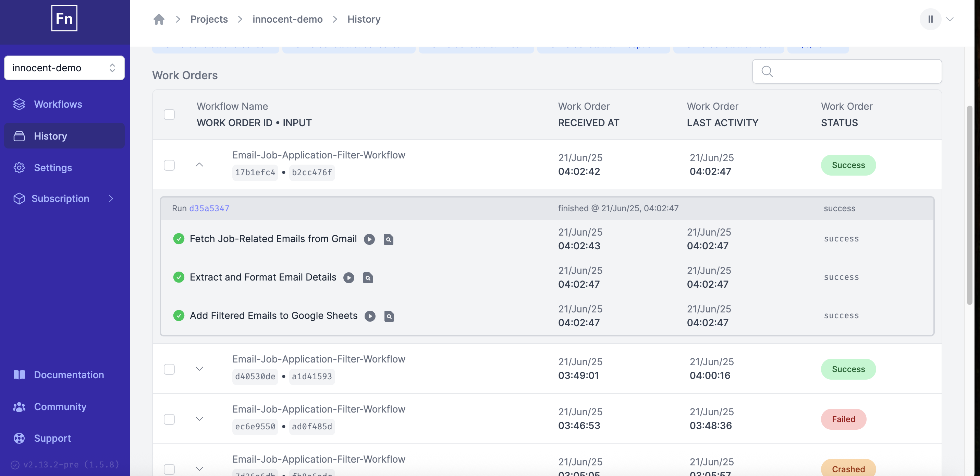Click green check icon beside Extract and Format

point(179,277)
